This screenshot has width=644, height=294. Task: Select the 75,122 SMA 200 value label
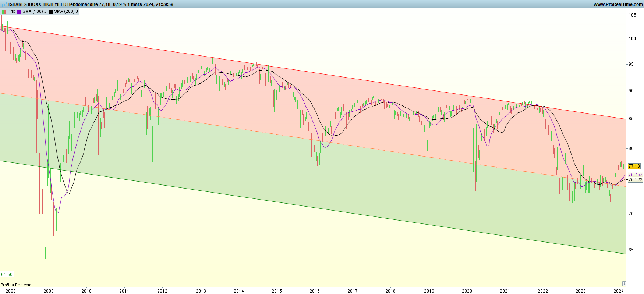click(x=636, y=180)
